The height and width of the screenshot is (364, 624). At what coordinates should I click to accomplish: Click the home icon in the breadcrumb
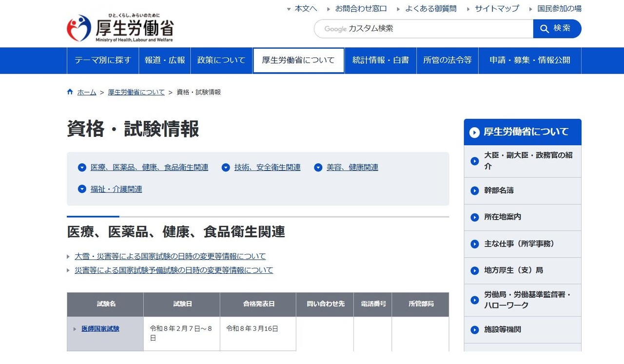70,91
